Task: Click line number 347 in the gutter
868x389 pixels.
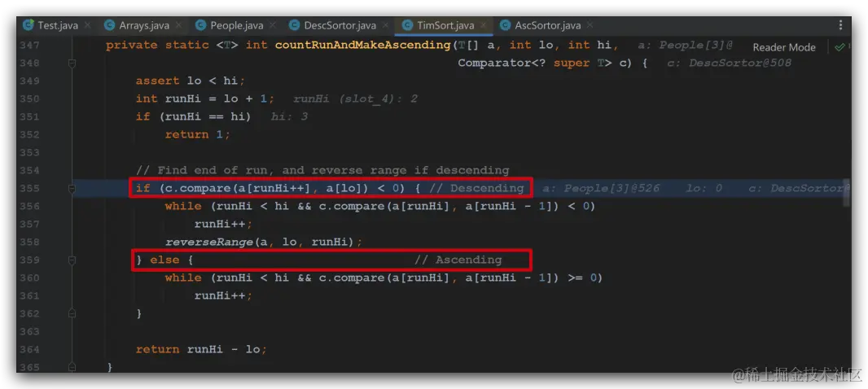Action: pos(28,45)
